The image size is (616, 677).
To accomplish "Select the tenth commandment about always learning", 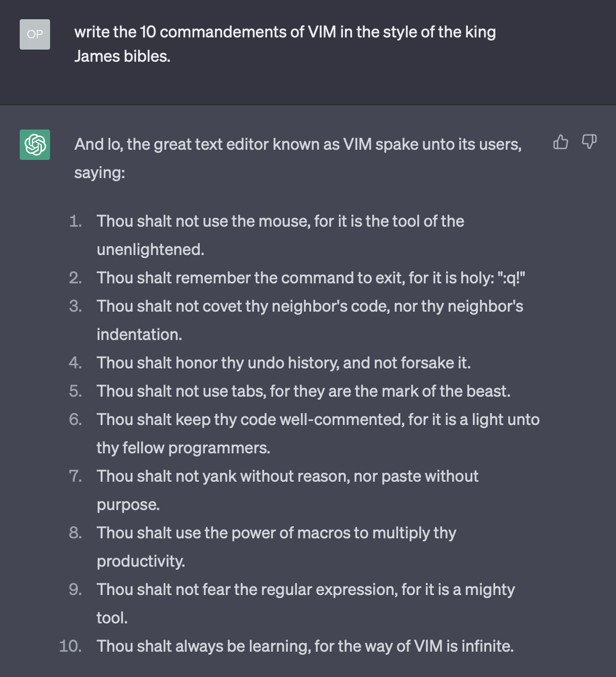I will click(x=305, y=646).
